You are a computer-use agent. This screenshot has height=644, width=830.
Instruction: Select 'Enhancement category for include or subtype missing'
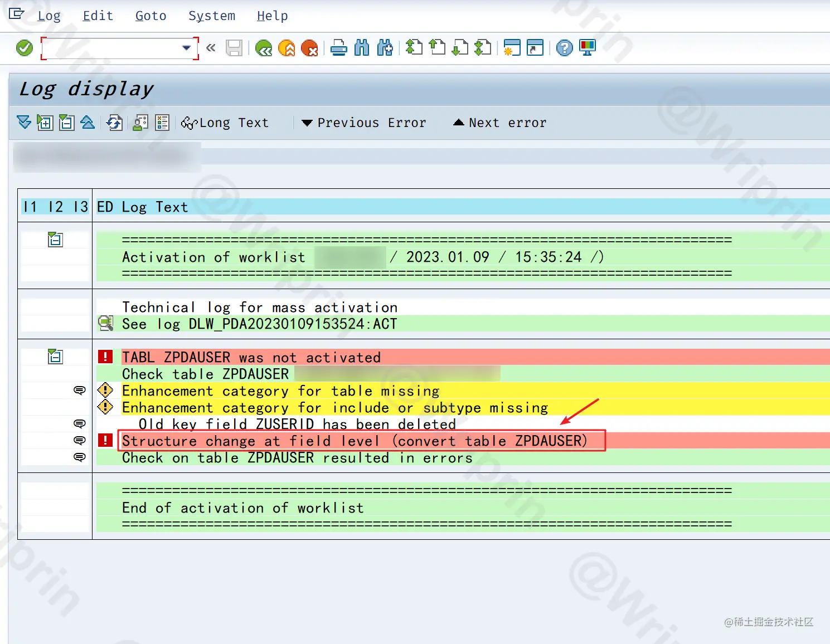(335, 407)
